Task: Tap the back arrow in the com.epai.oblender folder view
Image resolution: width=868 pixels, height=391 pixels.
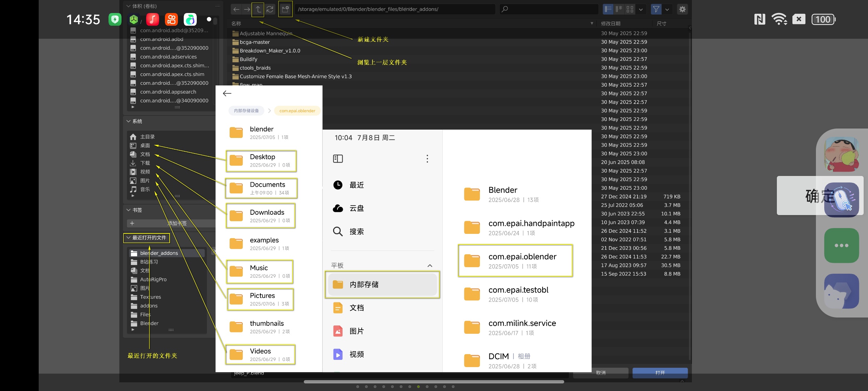Action: (x=227, y=93)
